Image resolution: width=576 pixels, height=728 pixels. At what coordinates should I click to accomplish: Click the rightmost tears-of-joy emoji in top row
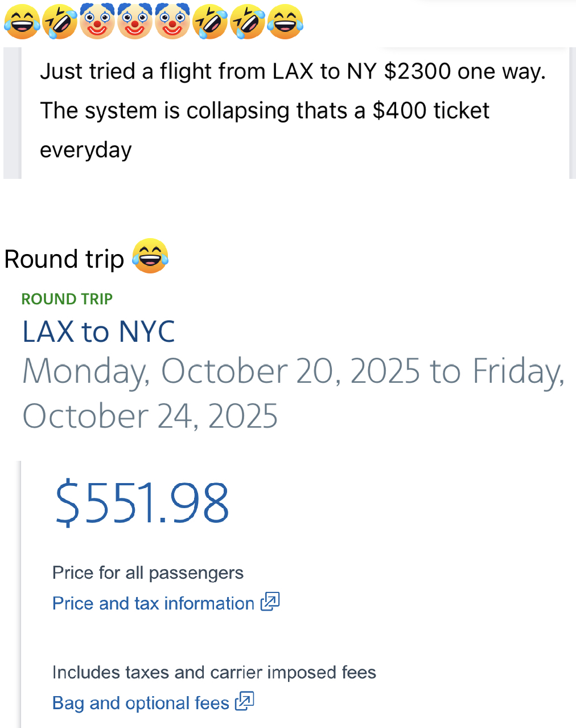tap(285, 22)
